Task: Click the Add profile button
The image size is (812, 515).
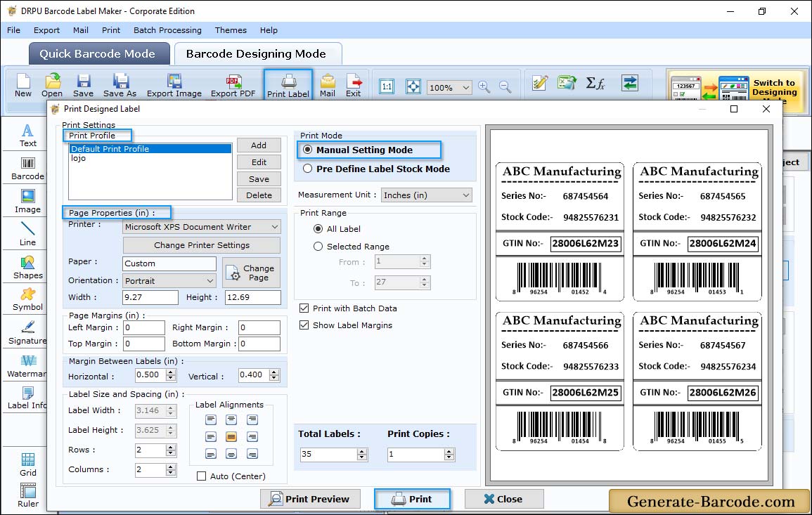Action: pyautogui.click(x=259, y=145)
